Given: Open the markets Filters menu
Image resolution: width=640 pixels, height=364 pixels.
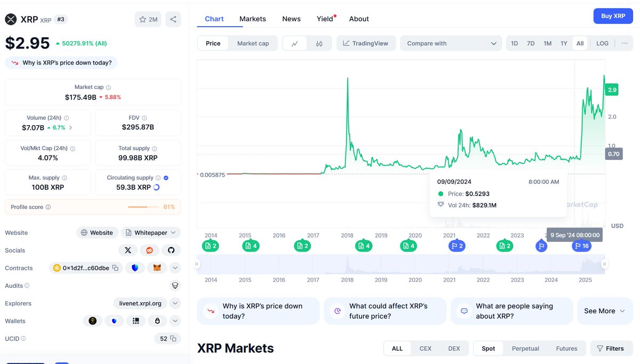Looking at the screenshot, I should (x=610, y=349).
